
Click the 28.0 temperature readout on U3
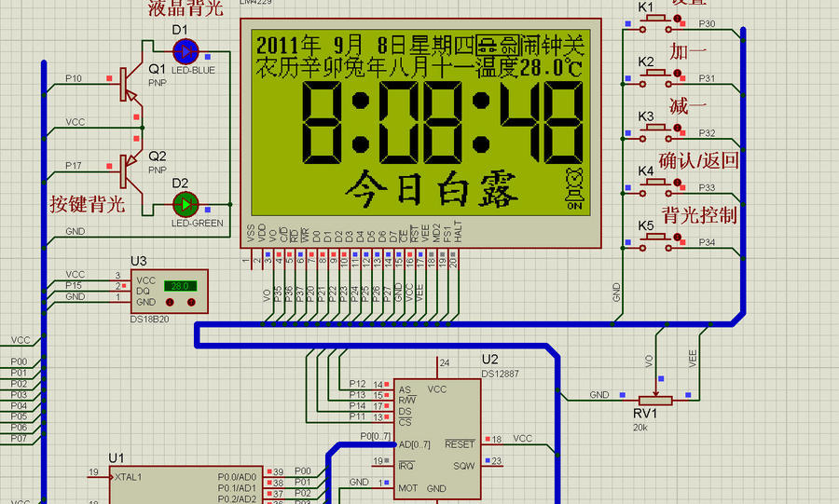click(178, 286)
